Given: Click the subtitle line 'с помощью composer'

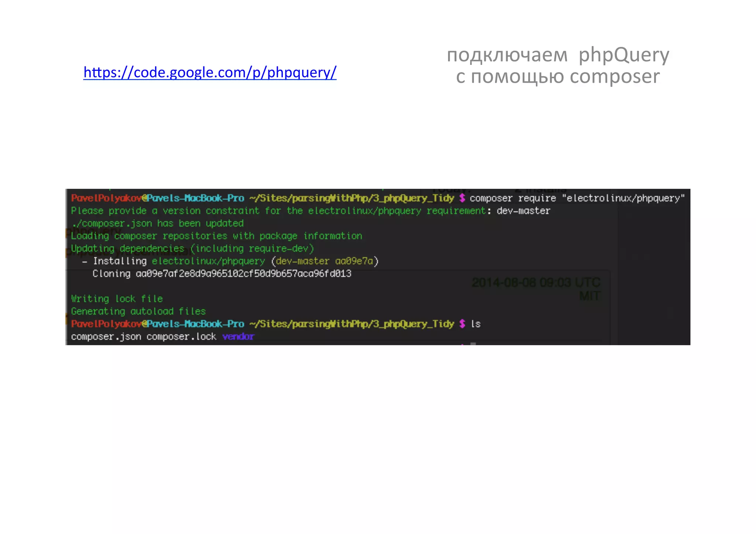Looking at the screenshot, I should [x=557, y=76].
